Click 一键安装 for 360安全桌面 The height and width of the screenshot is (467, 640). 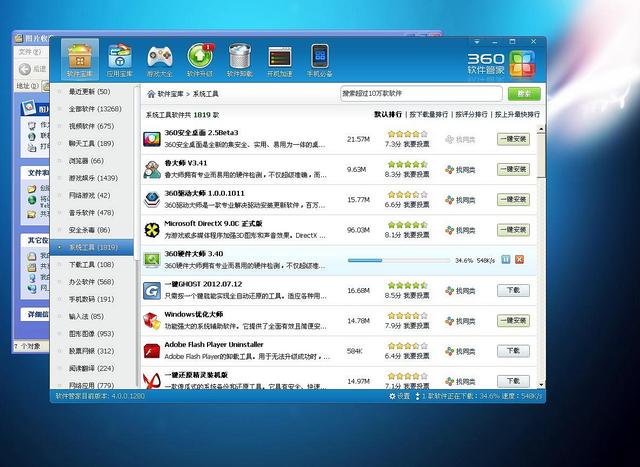tap(513, 139)
